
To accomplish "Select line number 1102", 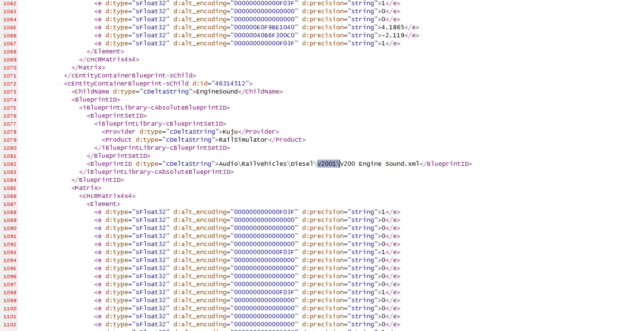I will (x=9, y=324).
